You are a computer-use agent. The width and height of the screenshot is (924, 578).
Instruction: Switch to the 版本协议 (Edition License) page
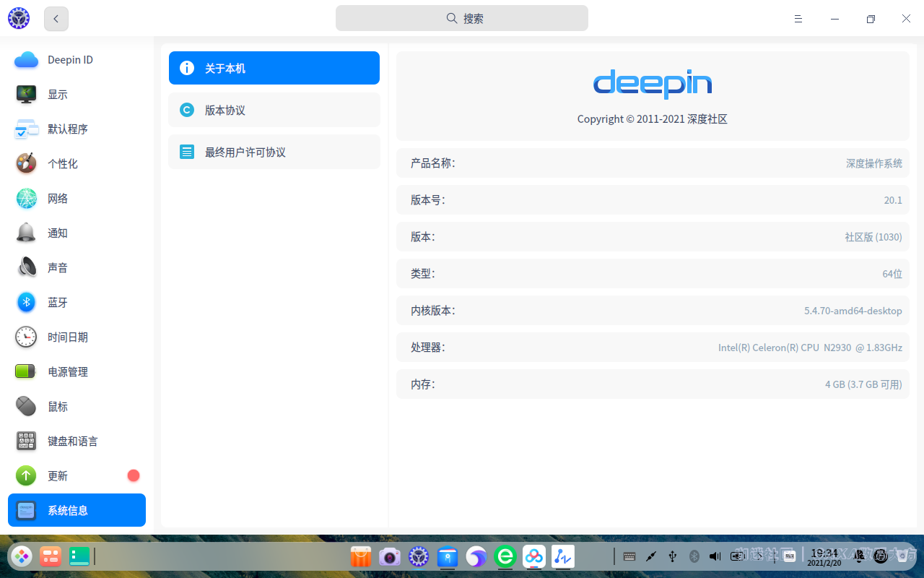pyautogui.click(x=274, y=111)
